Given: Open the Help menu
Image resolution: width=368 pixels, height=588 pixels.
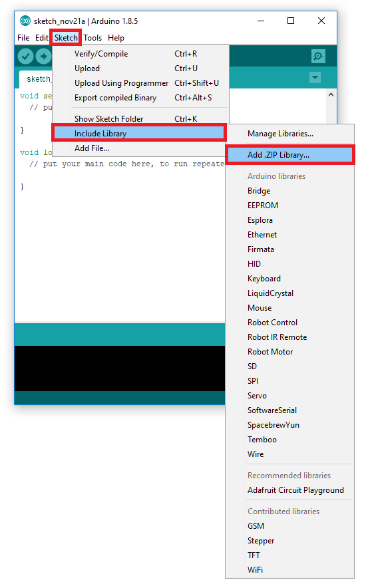Looking at the screenshot, I should [x=116, y=38].
